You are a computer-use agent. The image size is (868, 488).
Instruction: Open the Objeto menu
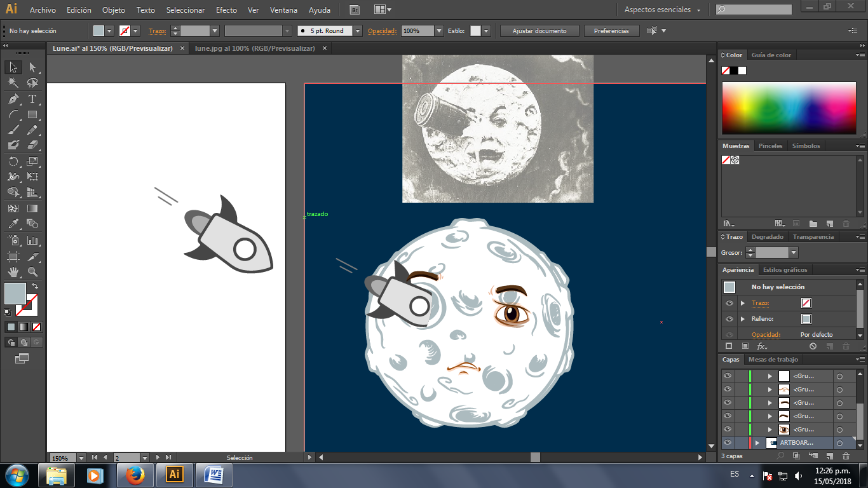(114, 10)
